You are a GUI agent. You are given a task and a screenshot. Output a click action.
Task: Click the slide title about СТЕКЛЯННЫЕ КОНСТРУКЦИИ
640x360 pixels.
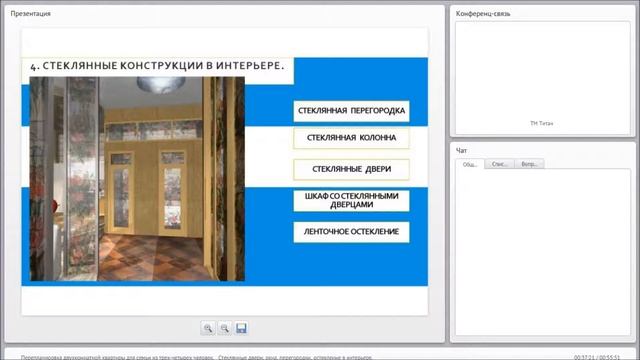pyautogui.click(x=158, y=66)
